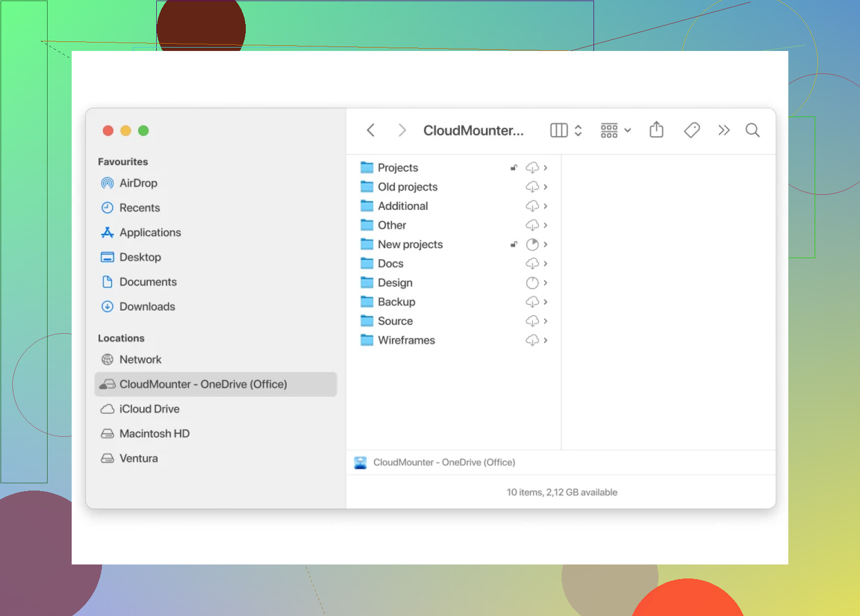Open Ventura volume in sidebar

pos(216,458)
